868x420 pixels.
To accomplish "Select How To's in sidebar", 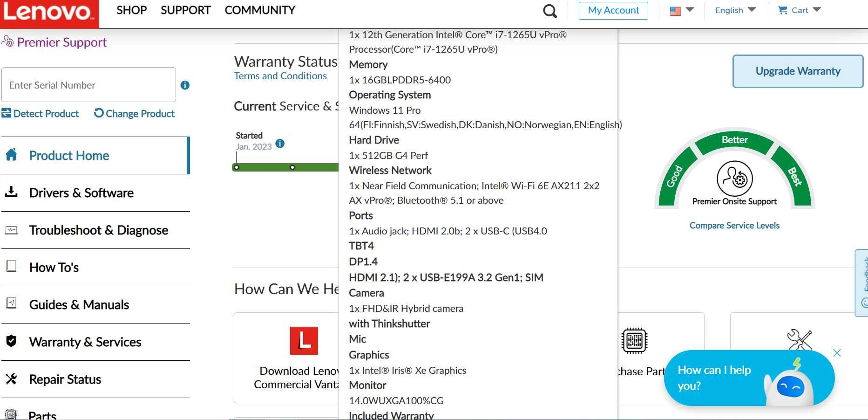I will [x=95, y=267].
